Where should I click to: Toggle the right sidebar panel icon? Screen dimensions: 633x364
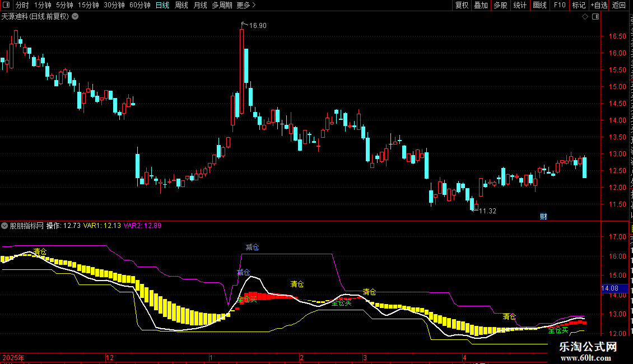pos(595,17)
